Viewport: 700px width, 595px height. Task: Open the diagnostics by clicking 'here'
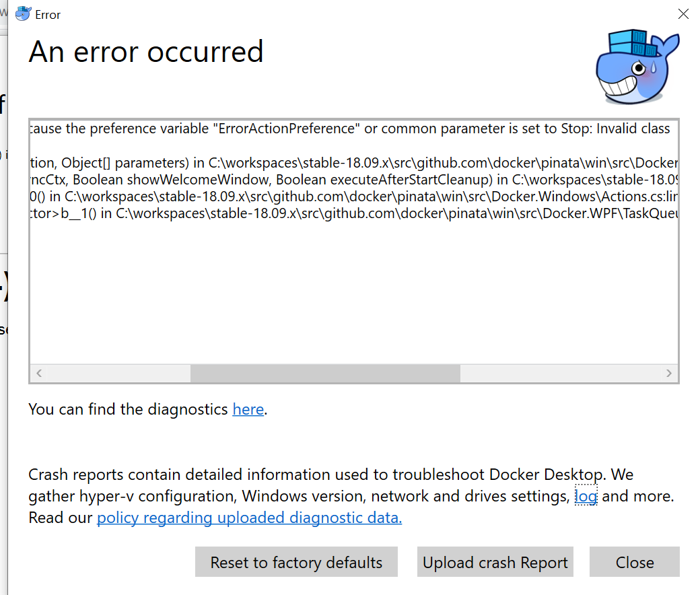248,409
